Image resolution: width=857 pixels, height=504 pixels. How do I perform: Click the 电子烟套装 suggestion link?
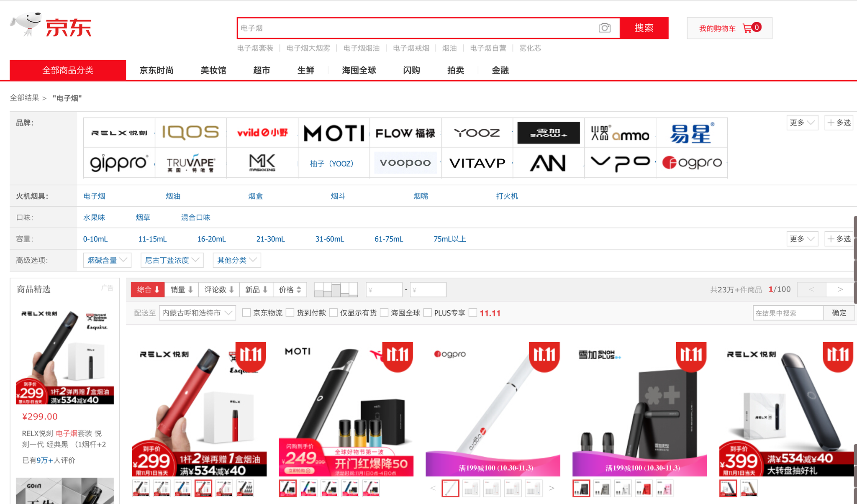[255, 48]
